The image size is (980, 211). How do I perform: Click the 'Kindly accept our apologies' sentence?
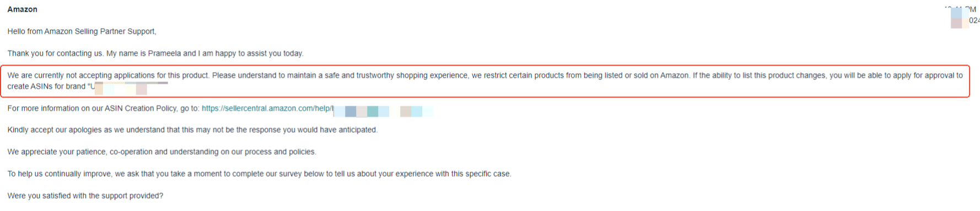click(192, 130)
